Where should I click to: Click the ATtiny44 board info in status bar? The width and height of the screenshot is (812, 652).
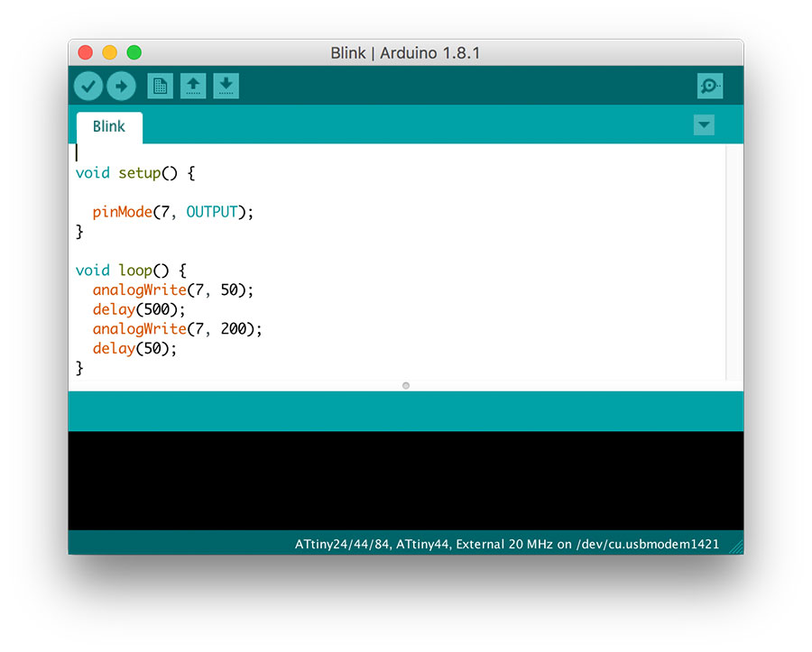[507, 544]
